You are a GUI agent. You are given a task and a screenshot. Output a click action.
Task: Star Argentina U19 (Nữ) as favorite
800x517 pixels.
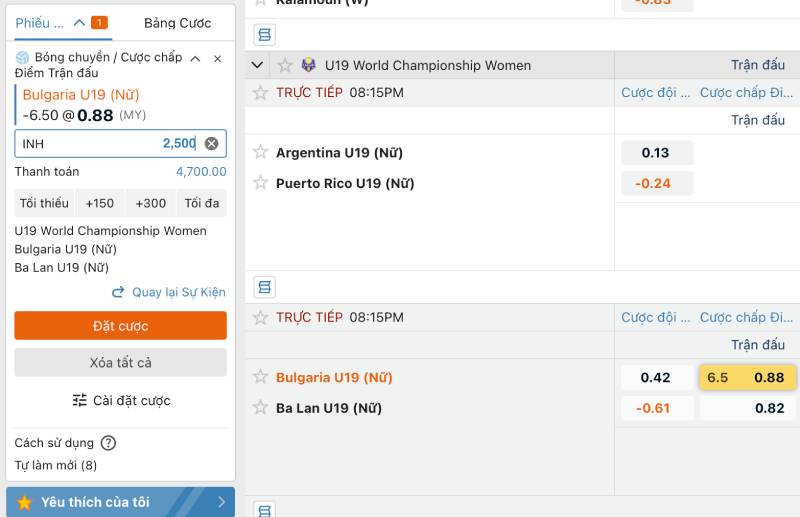click(x=261, y=152)
